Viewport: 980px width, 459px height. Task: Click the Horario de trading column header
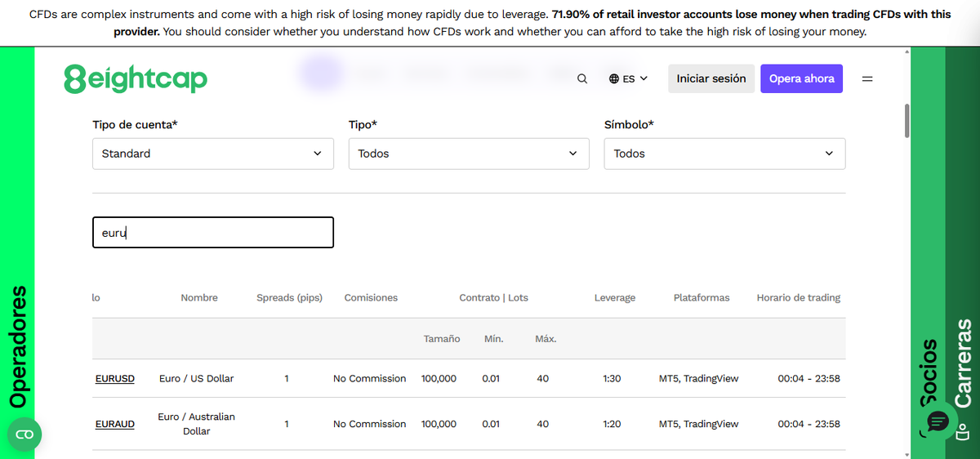(x=799, y=298)
